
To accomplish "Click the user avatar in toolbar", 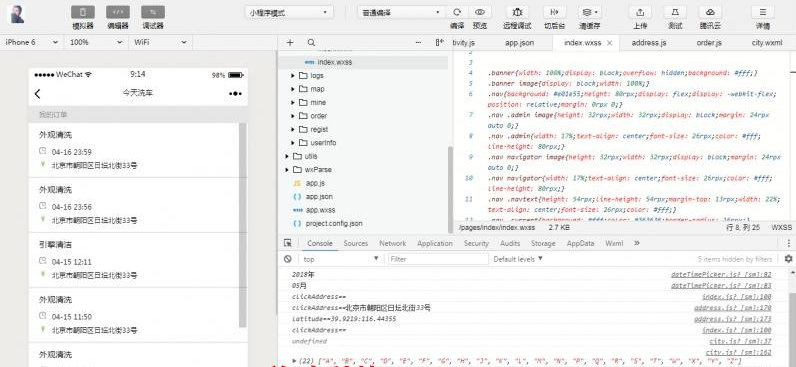I will [18, 14].
